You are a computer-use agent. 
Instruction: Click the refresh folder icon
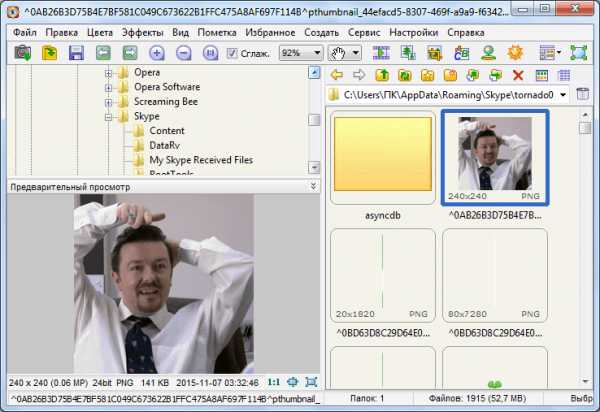(x=404, y=75)
